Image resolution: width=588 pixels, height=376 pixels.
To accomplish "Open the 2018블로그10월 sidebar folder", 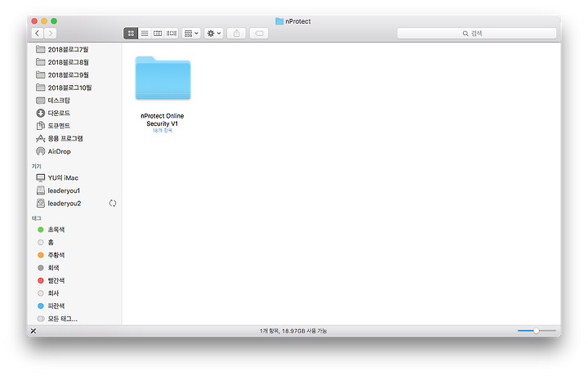I will pyautogui.click(x=75, y=87).
